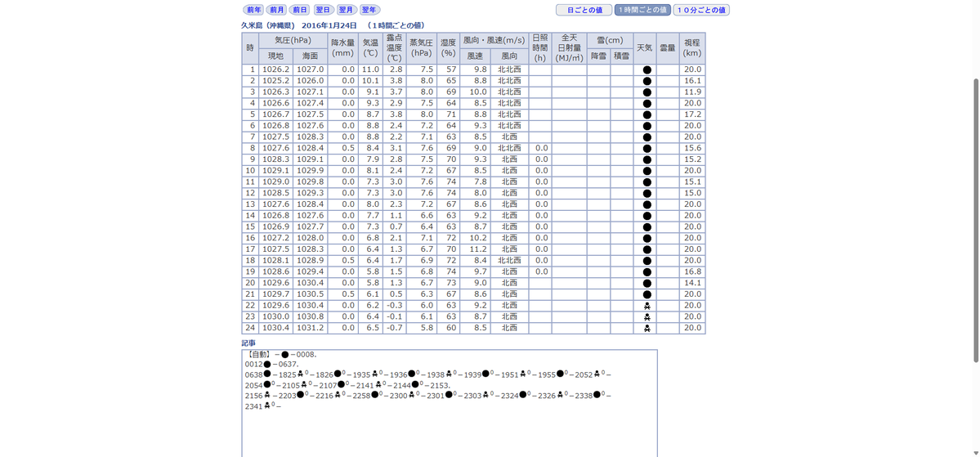Click the 10.2 wind speed cell

pyautogui.click(x=475, y=238)
